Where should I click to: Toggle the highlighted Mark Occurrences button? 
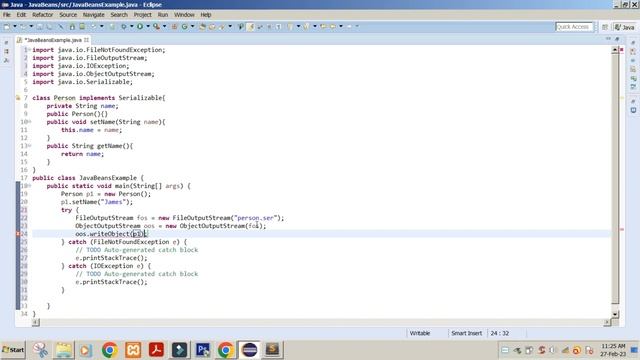coord(251,27)
